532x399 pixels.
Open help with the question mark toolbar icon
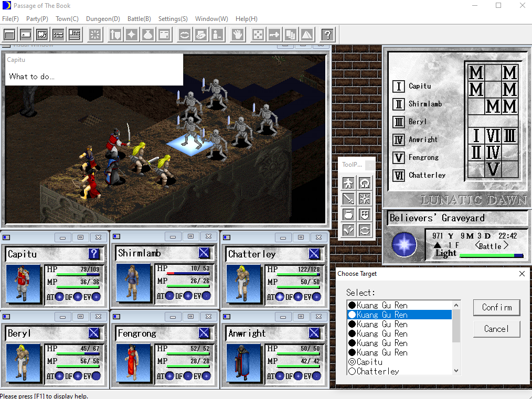click(327, 35)
